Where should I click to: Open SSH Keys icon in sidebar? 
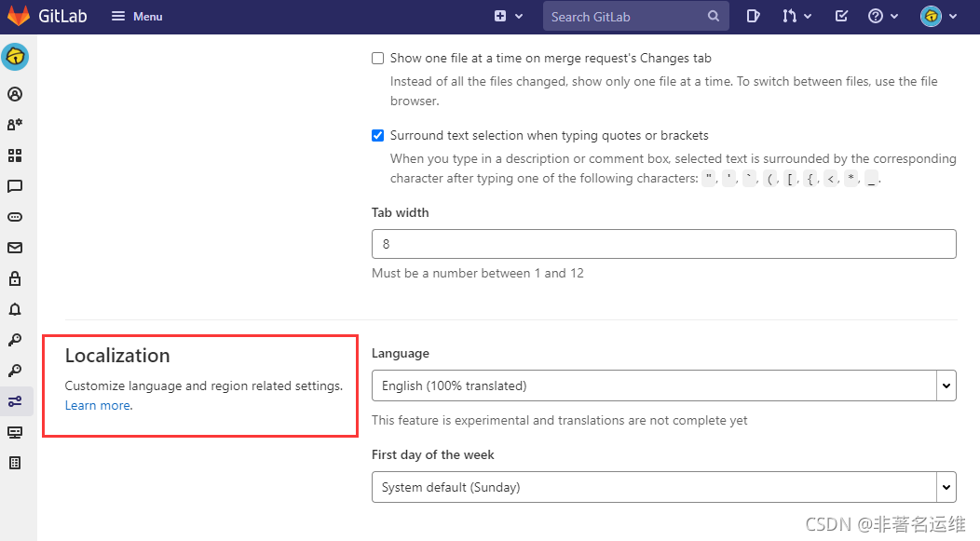(x=15, y=340)
